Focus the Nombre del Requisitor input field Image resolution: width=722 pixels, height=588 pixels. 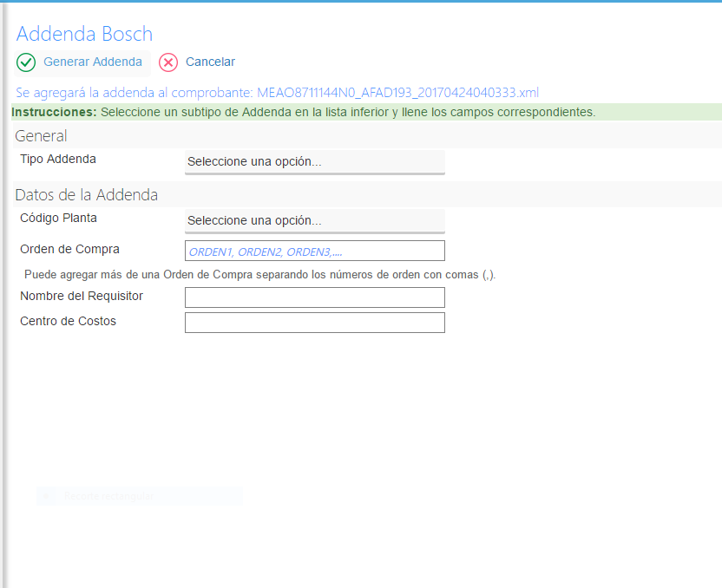(x=315, y=297)
